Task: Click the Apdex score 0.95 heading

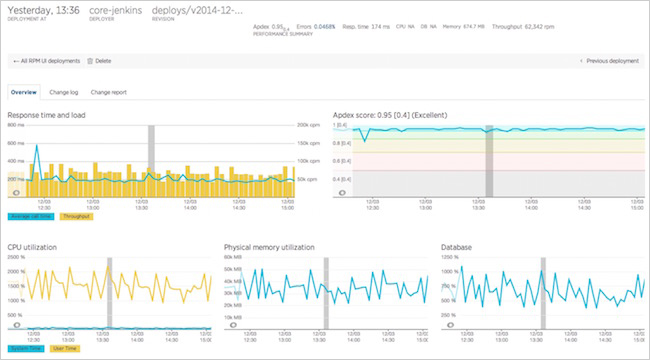Action: [x=390, y=115]
